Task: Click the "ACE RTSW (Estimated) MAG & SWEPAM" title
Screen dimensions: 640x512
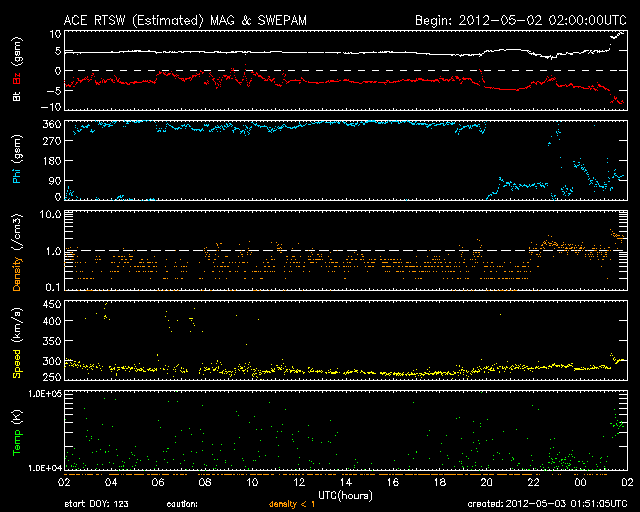Action: [185, 20]
